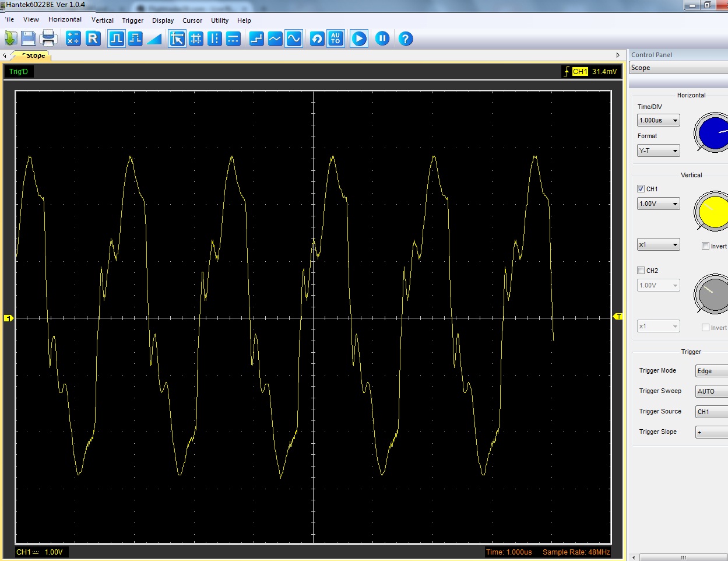Click the blue horizontal time knob
728x561 pixels.
[712, 133]
